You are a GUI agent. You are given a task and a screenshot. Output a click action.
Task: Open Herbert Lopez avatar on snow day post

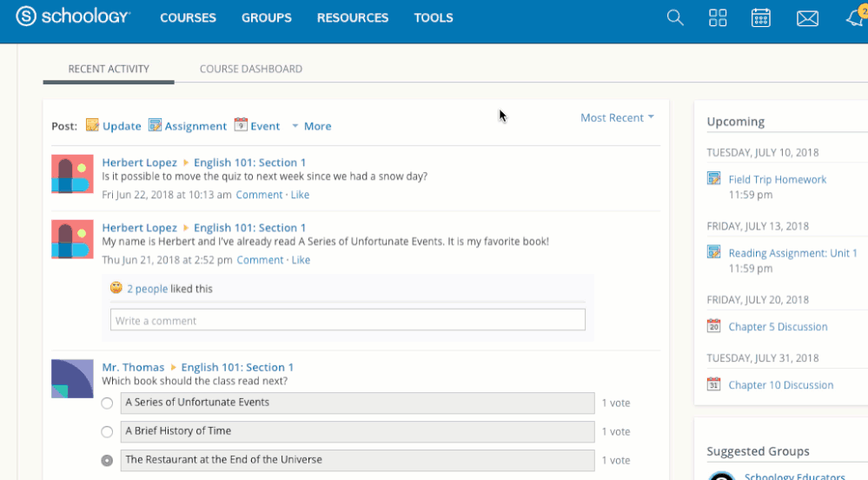pos(72,174)
